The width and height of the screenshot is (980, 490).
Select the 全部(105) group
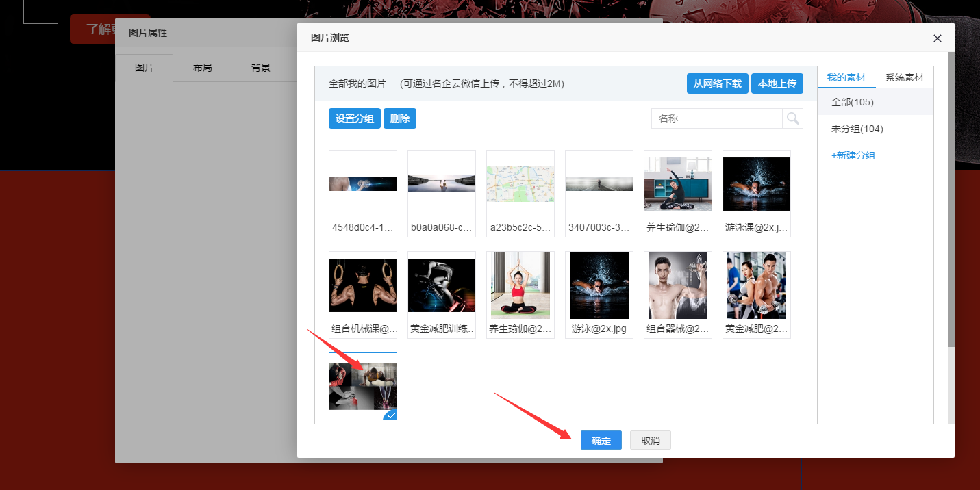tap(852, 102)
